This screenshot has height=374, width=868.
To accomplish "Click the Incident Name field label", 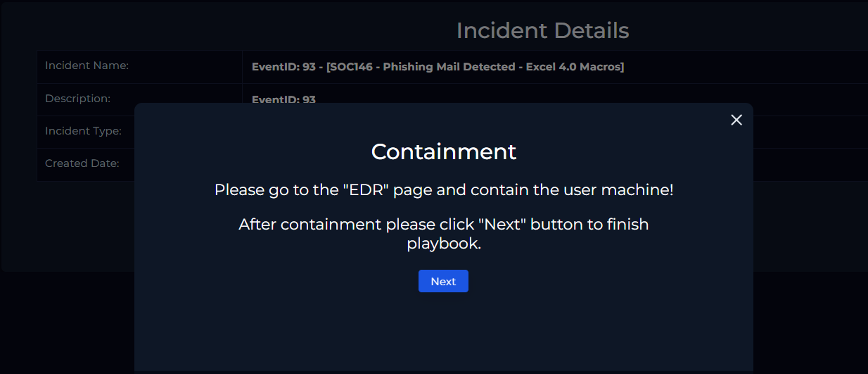I will pyautogui.click(x=87, y=66).
